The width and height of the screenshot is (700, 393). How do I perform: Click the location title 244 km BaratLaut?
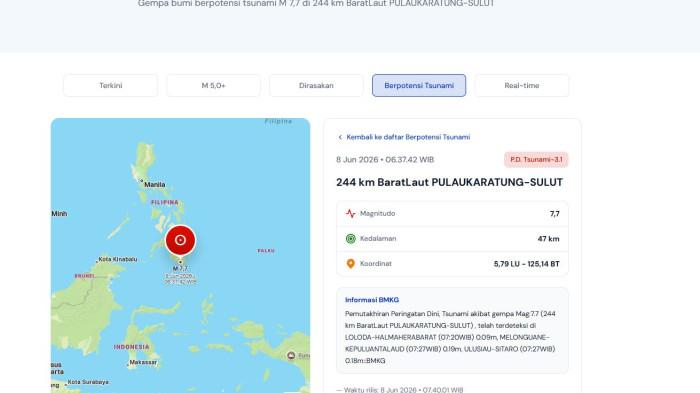point(449,182)
